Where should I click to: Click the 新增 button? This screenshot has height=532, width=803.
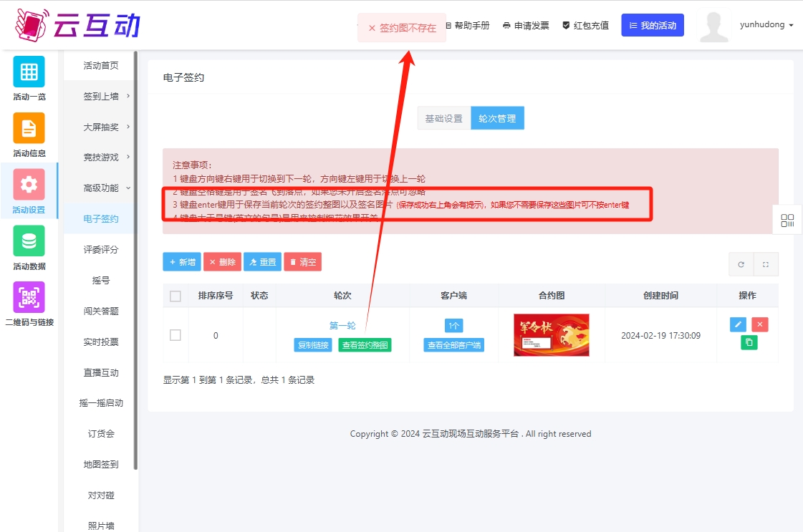pyautogui.click(x=182, y=261)
